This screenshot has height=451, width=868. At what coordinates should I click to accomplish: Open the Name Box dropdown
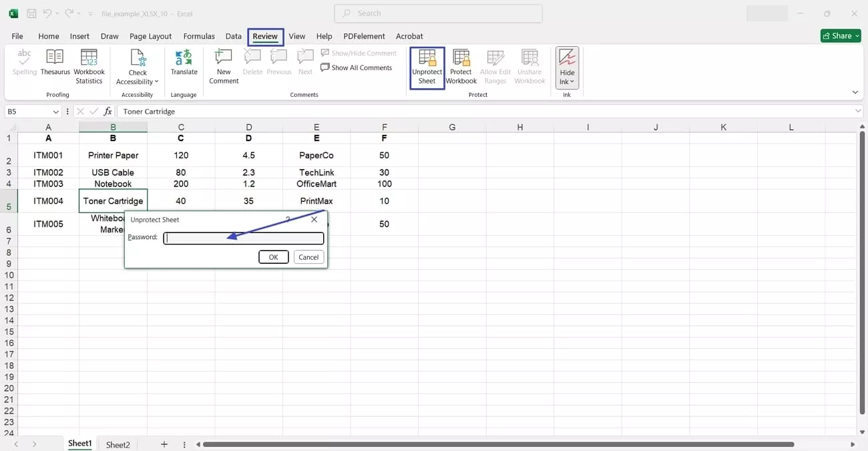(56, 111)
